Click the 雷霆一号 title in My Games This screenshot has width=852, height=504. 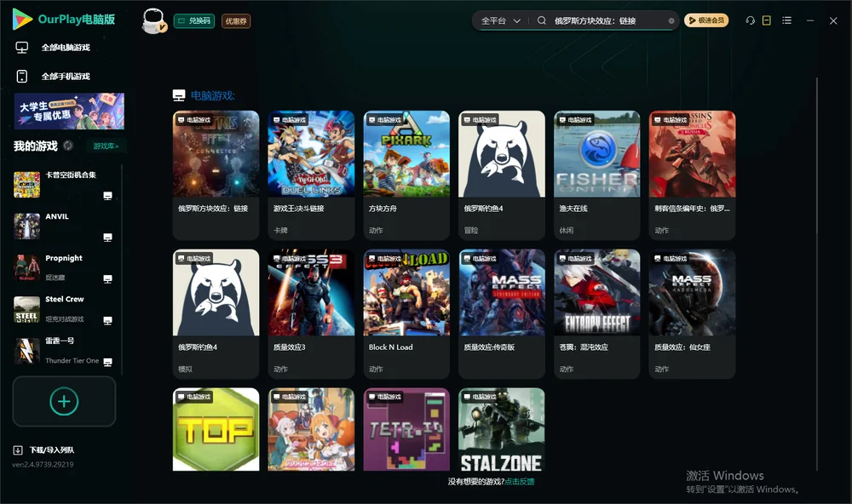click(x=60, y=341)
